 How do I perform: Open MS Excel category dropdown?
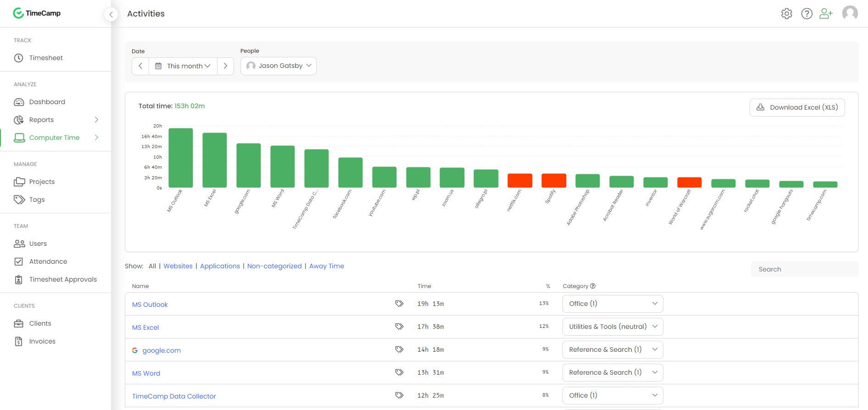pos(612,327)
